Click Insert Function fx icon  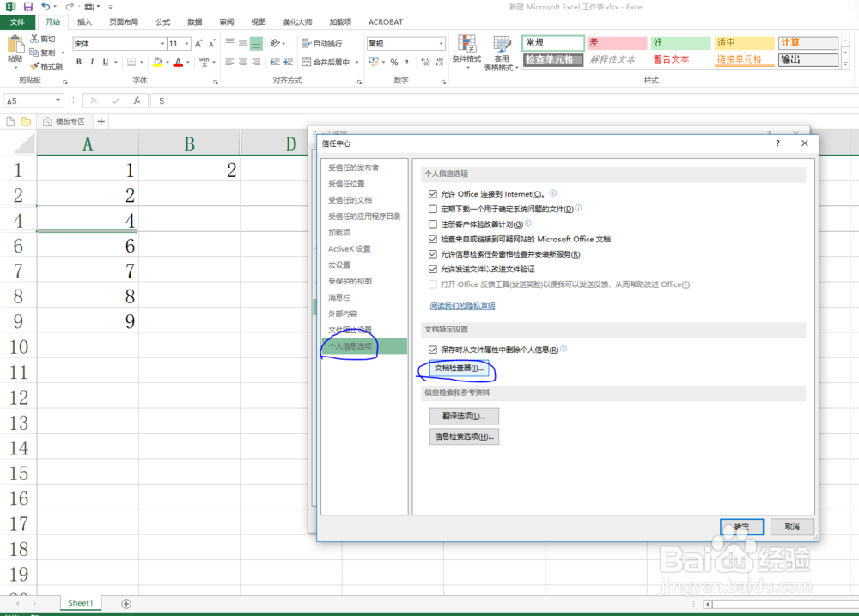tap(137, 101)
